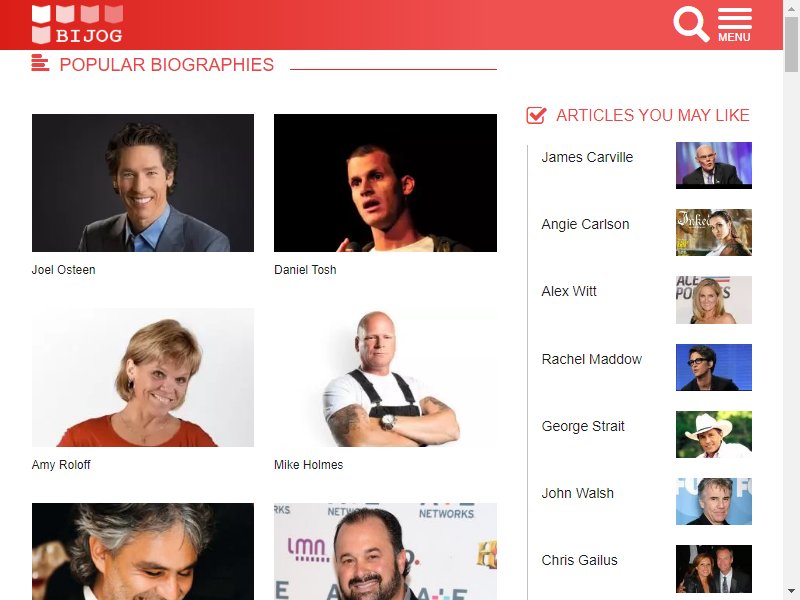Select the Joel Osteen name link
The image size is (800, 600).
63,270
